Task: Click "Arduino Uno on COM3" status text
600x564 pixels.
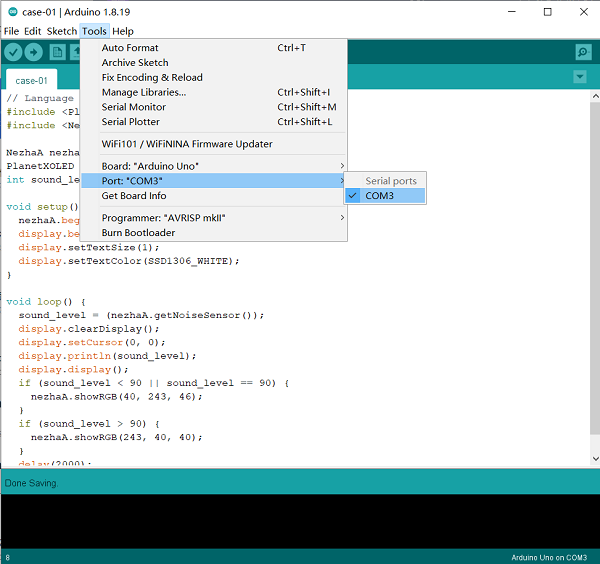Action: [x=549, y=557]
